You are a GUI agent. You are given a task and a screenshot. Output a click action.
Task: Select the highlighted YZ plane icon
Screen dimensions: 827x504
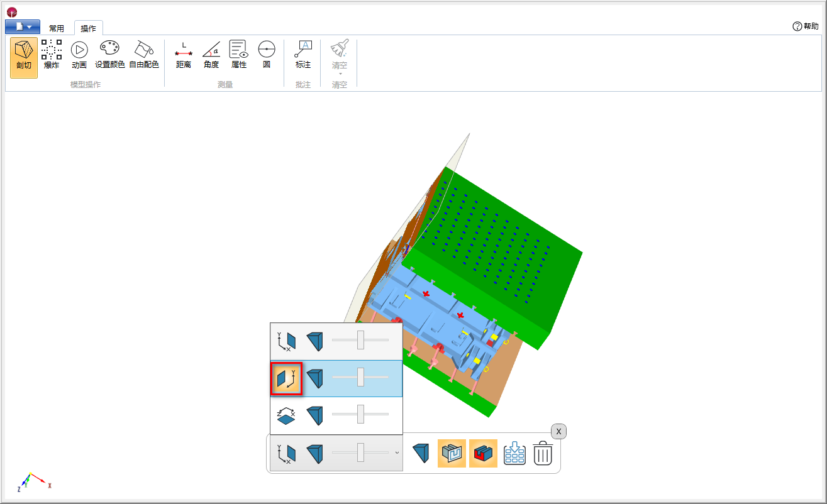coord(287,379)
